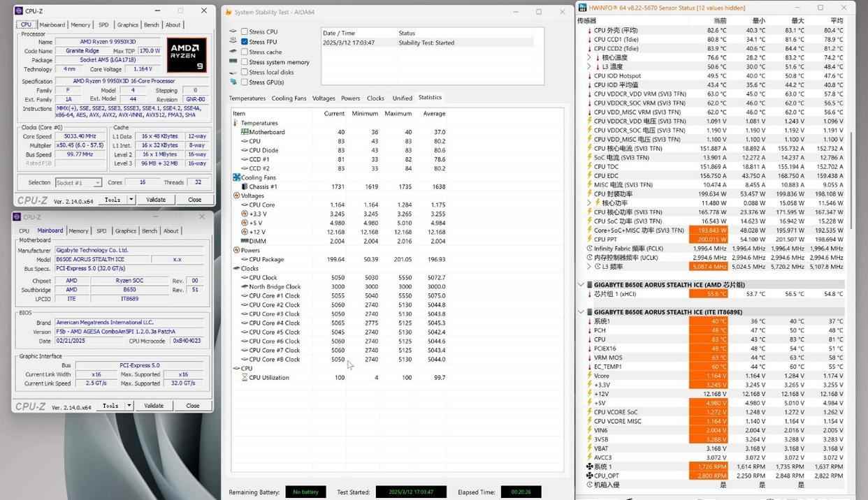Click the thermometer icon for CPU IOD Hotspot
Image resolution: width=868 pixels, height=500 pixels.
pos(590,75)
